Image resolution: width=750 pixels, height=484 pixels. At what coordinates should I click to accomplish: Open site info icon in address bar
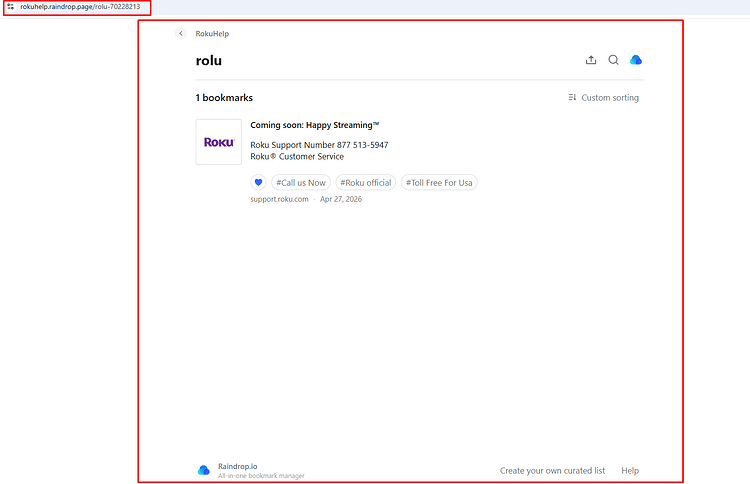11,7
